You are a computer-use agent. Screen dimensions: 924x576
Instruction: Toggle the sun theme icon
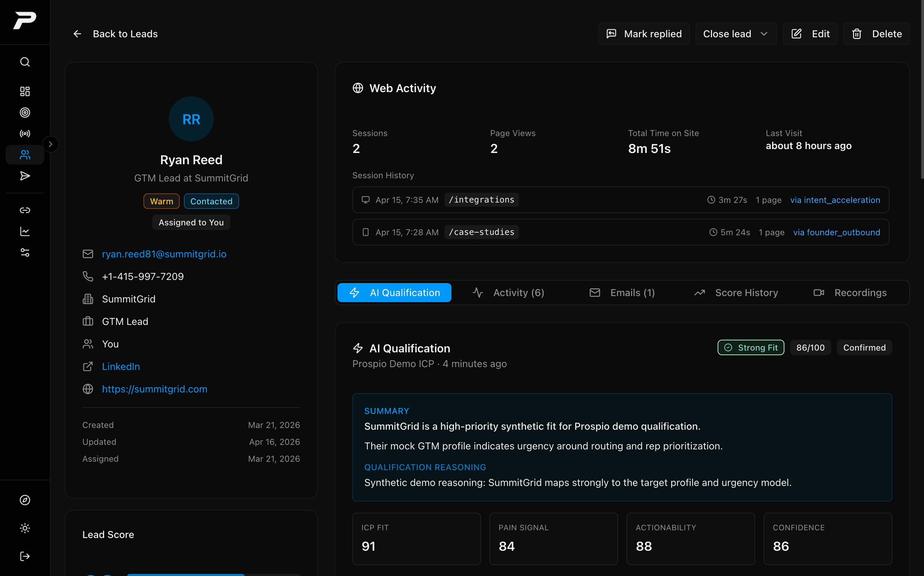25,528
